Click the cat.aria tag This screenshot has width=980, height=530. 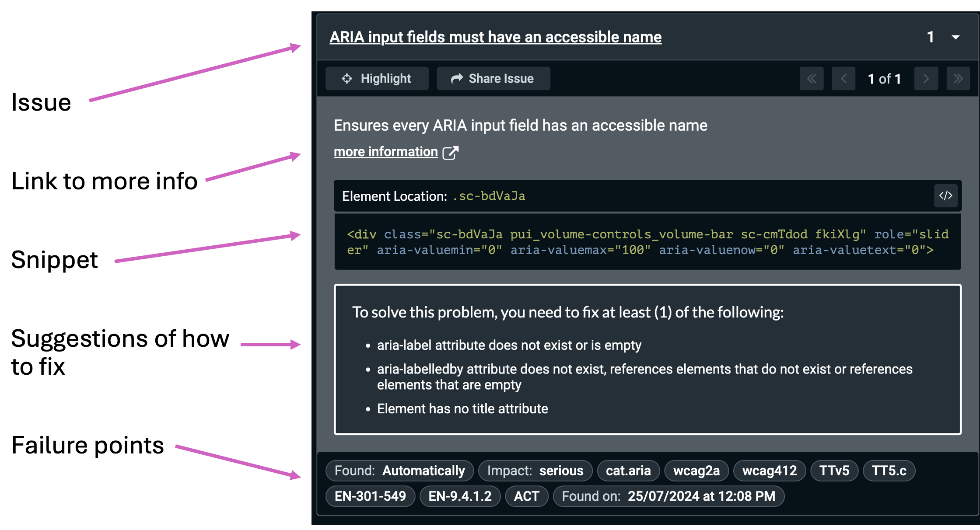[628, 471]
